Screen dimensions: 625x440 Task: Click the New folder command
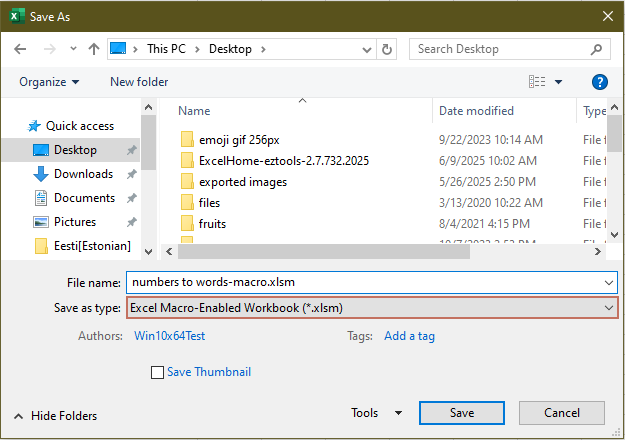tap(139, 82)
